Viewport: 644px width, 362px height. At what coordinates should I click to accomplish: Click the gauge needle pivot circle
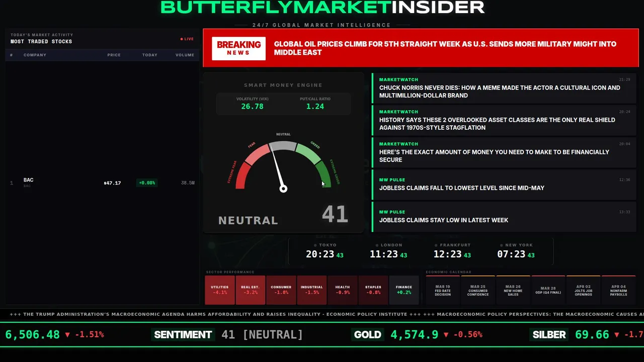point(283,189)
